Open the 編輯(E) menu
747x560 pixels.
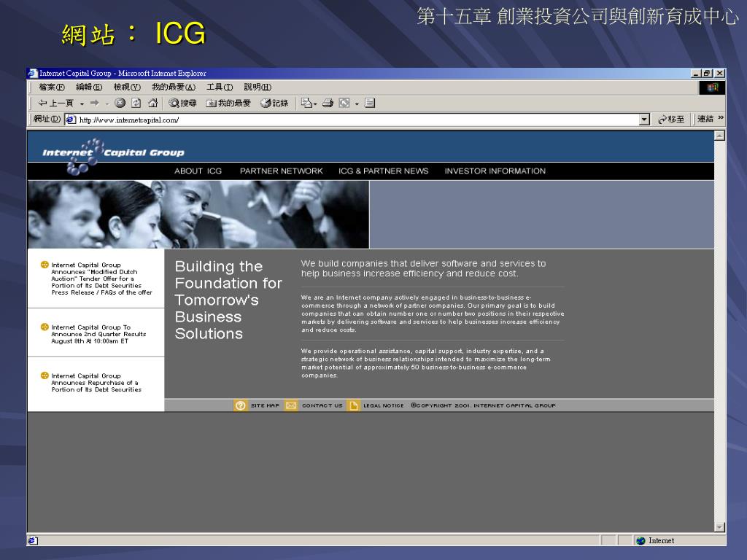89,87
